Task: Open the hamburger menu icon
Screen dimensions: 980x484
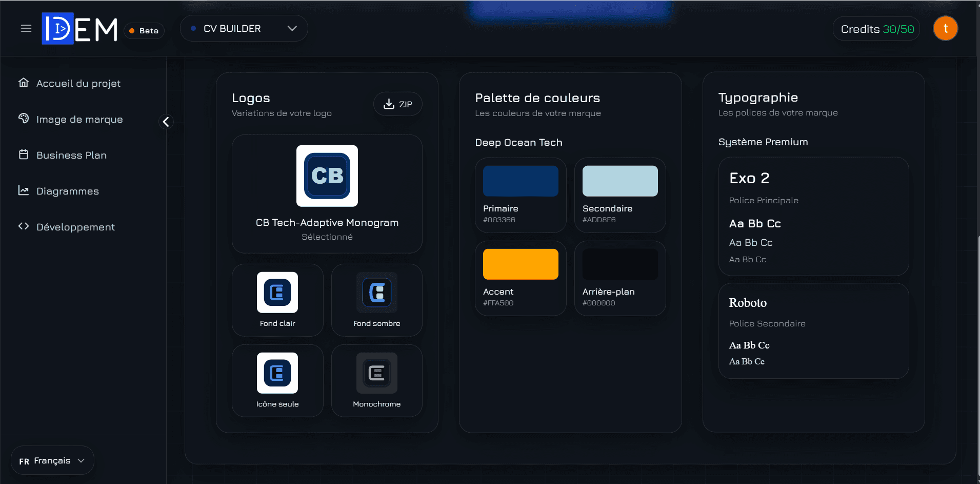Action: [26, 28]
